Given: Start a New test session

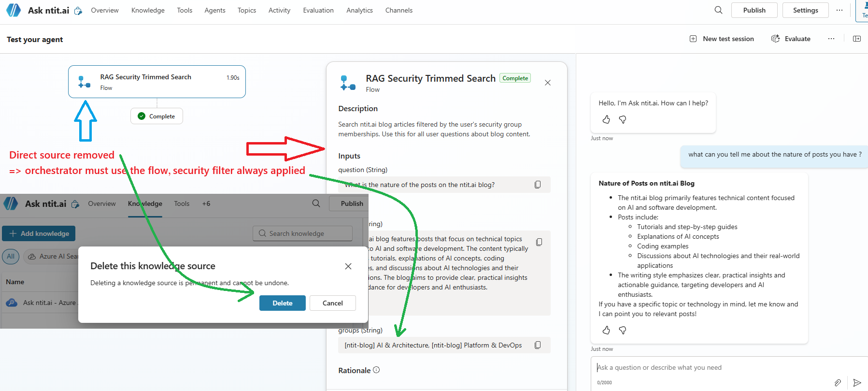Looking at the screenshot, I should tap(722, 39).
